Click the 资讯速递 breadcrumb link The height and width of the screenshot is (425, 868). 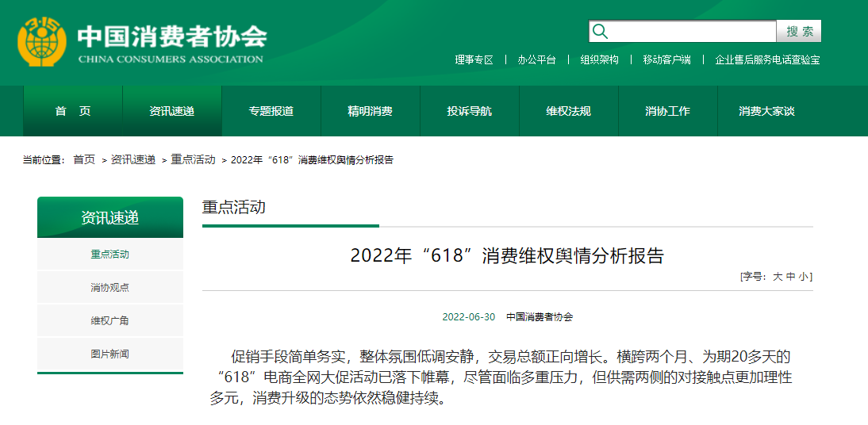[x=133, y=160]
